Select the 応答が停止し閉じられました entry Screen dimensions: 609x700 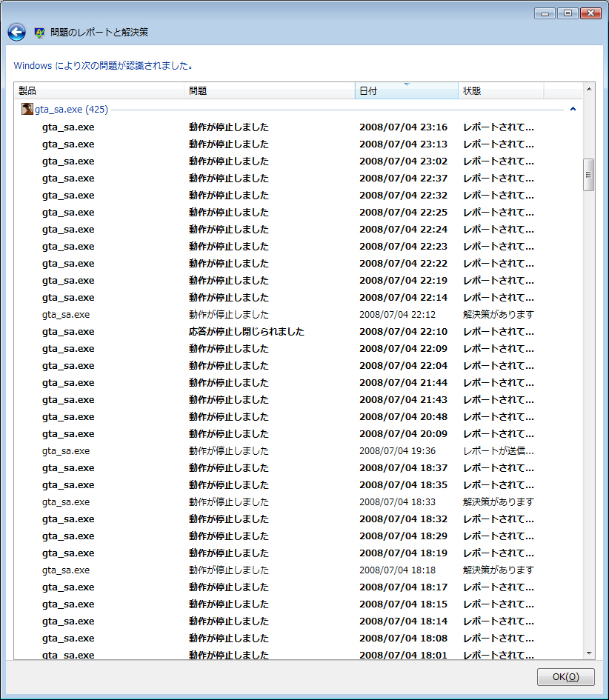tap(246, 332)
